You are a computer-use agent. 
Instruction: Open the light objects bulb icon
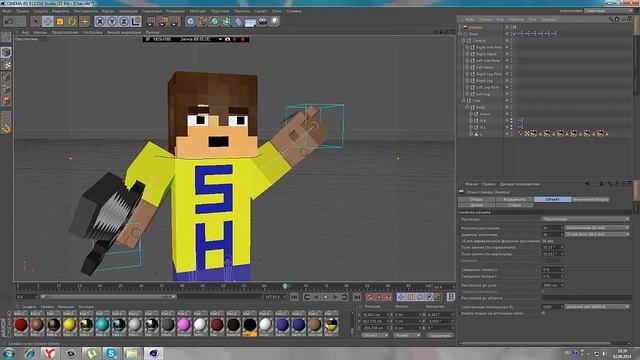tap(275, 21)
